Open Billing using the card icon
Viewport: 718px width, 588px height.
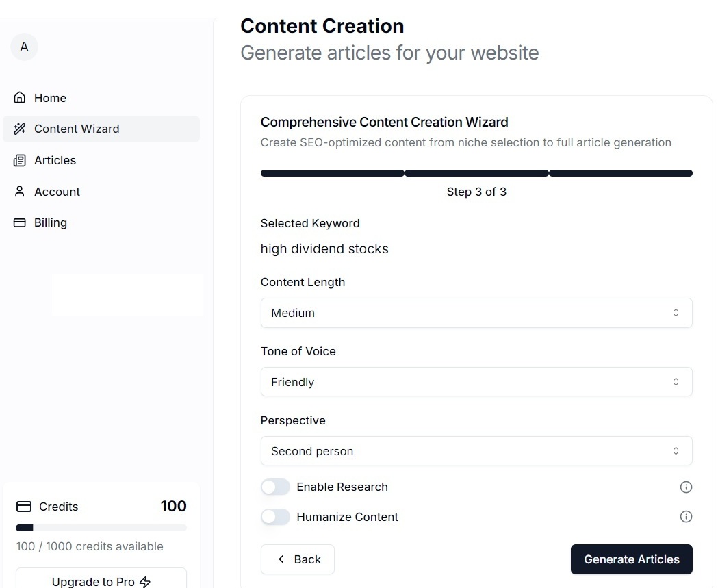(x=19, y=222)
